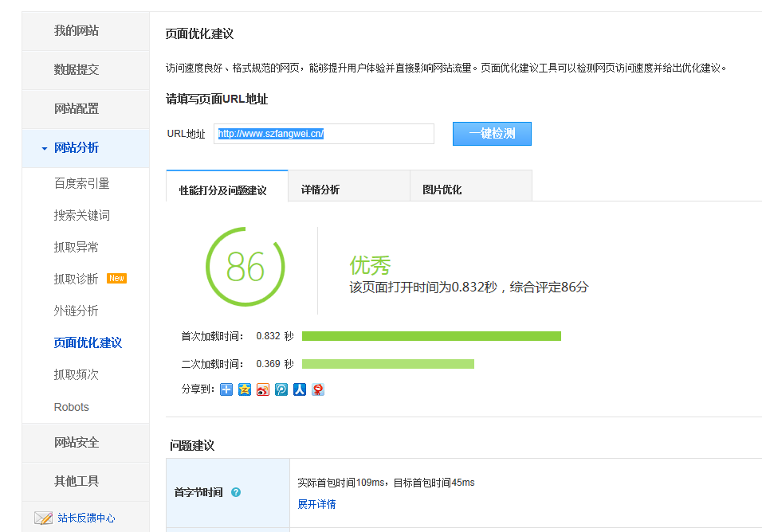This screenshot has height=532, width=762.
Task: Open the 站长反馈中心 link
Action: (86, 518)
